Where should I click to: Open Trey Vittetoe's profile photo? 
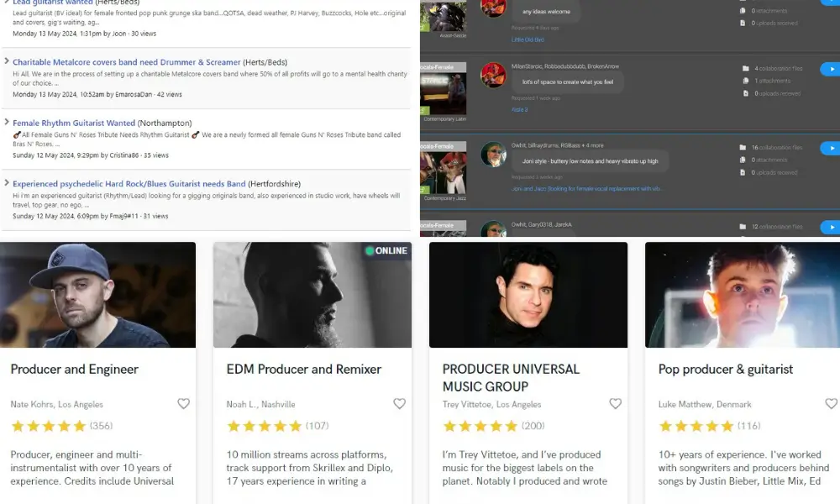pyautogui.click(x=528, y=295)
